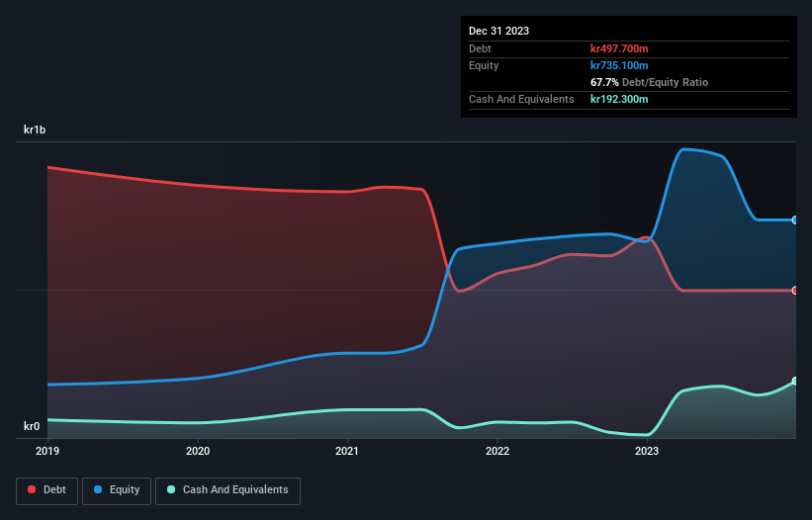Click the 67.7% Debt/Equity Ratio text

(649, 82)
